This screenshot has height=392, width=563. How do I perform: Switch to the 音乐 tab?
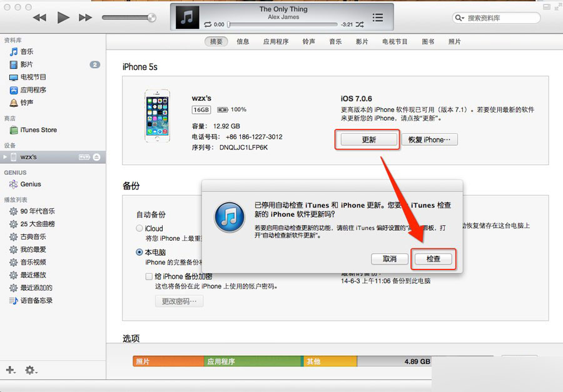[x=335, y=42]
